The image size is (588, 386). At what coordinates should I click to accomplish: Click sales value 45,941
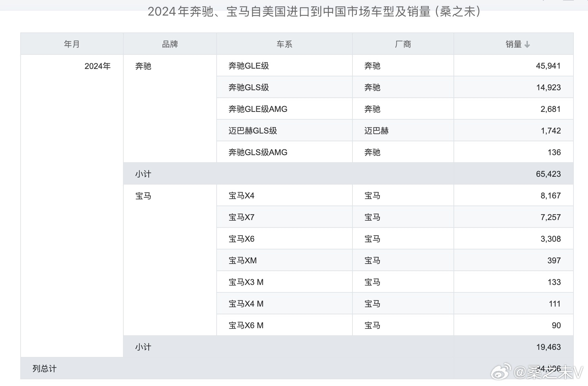[x=548, y=66]
